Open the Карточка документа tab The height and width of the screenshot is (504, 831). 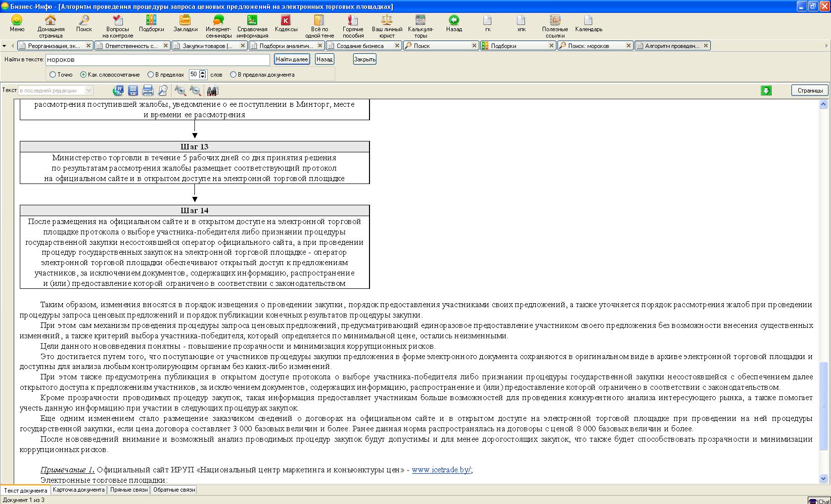(79, 490)
